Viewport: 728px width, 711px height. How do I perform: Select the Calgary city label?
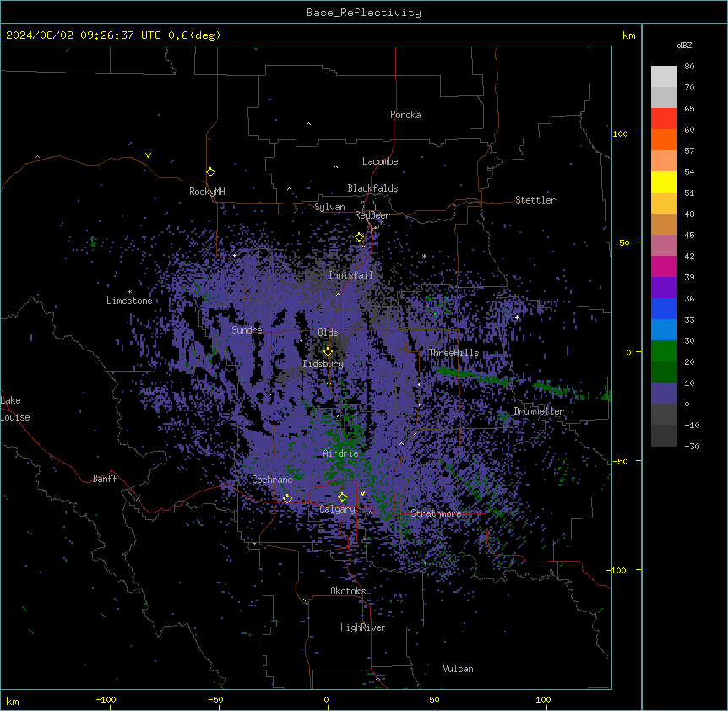(337, 509)
